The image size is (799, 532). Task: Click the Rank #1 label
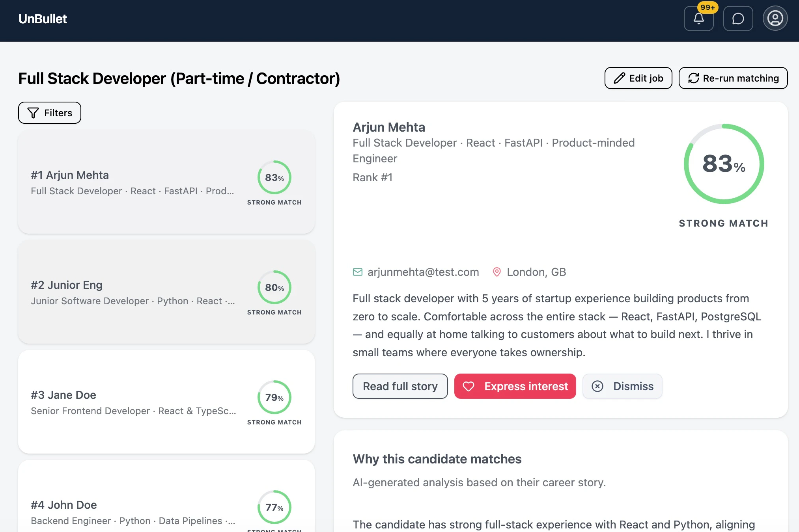click(x=373, y=177)
